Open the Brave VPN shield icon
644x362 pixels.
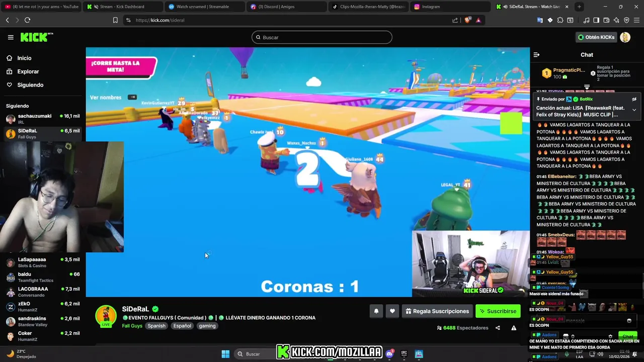pos(626,20)
